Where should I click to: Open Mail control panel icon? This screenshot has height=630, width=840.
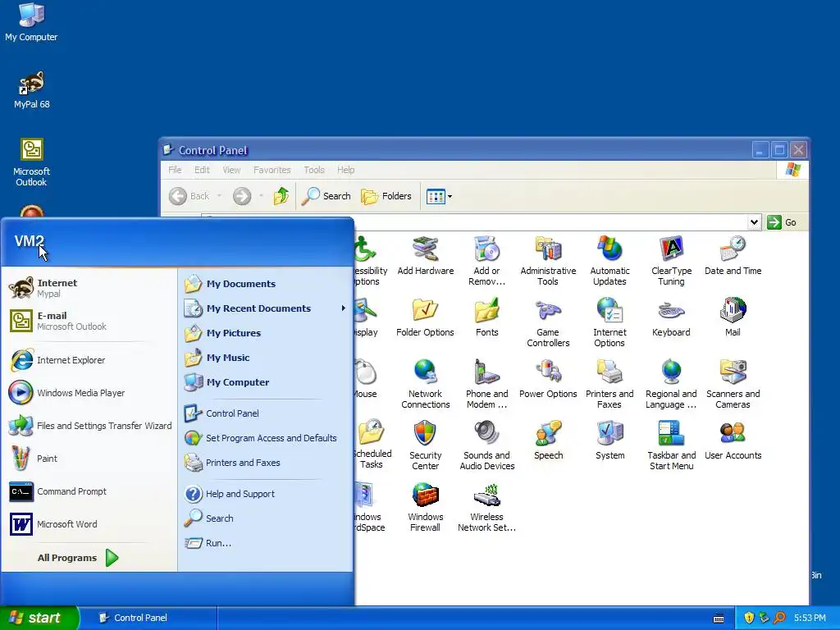pos(733,318)
